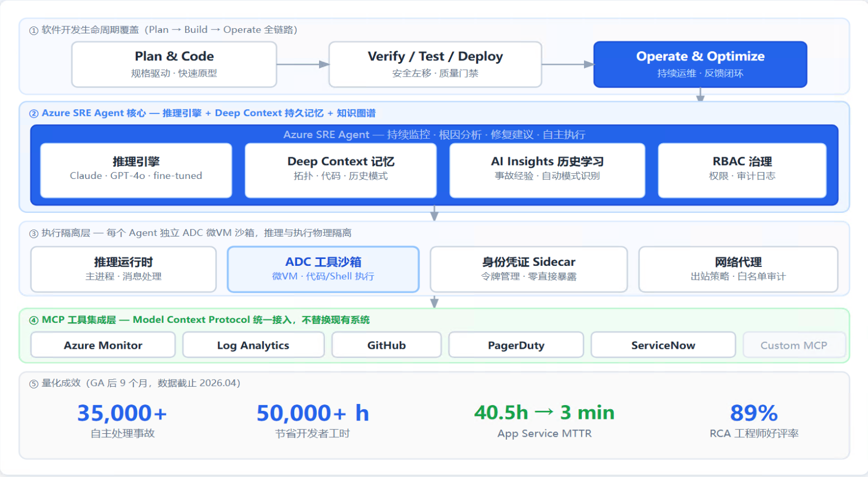Click the Plan & Code box

pos(174,64)
